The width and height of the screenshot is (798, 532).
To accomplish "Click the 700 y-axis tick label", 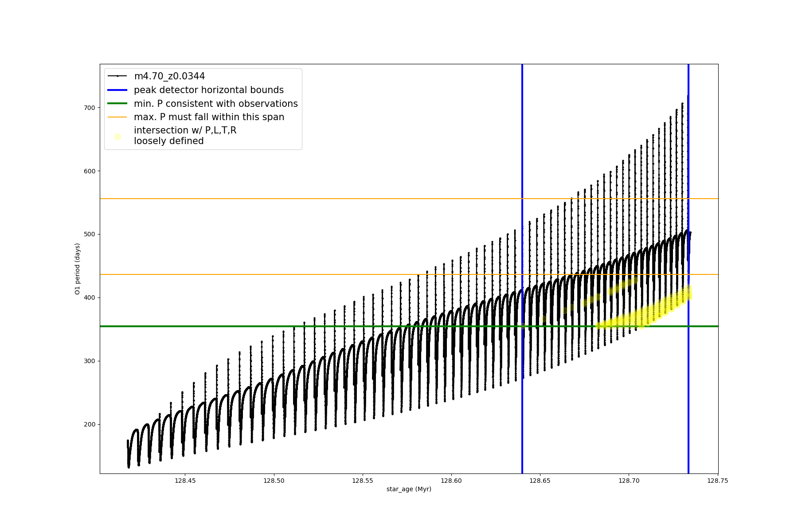I will [89, 108].
